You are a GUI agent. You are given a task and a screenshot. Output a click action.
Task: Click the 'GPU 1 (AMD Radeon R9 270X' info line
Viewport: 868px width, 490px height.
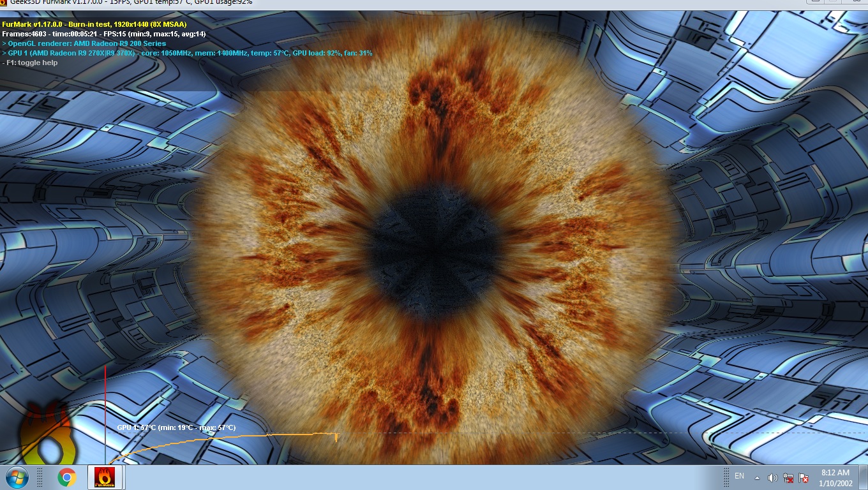187,53
